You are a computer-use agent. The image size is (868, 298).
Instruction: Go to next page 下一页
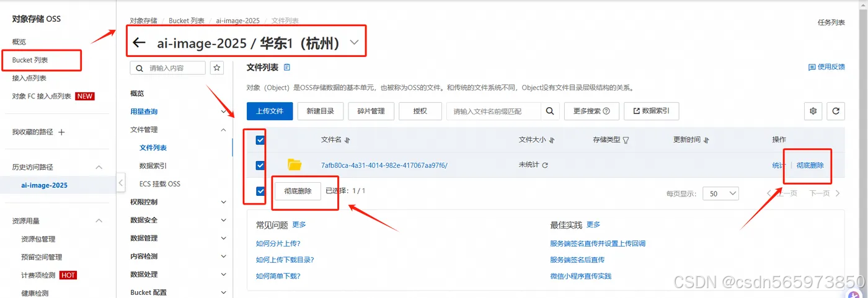(825, 193)
